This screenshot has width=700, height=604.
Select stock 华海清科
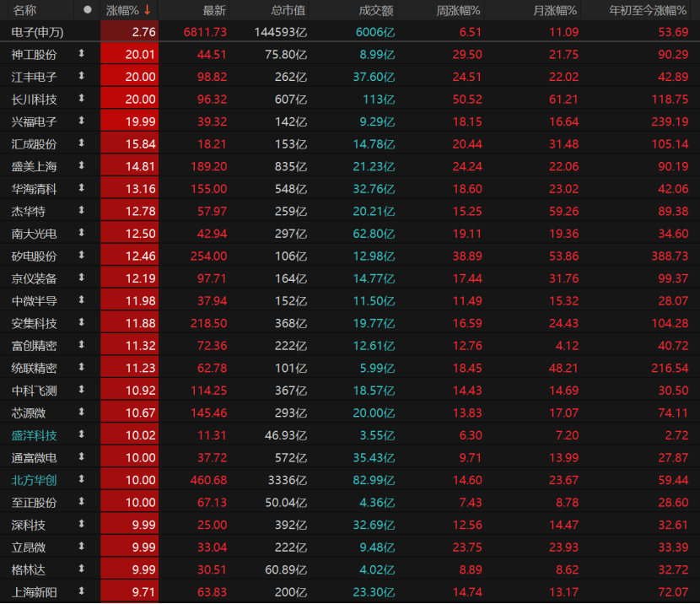pyautogui.click(x=34, y=189)
